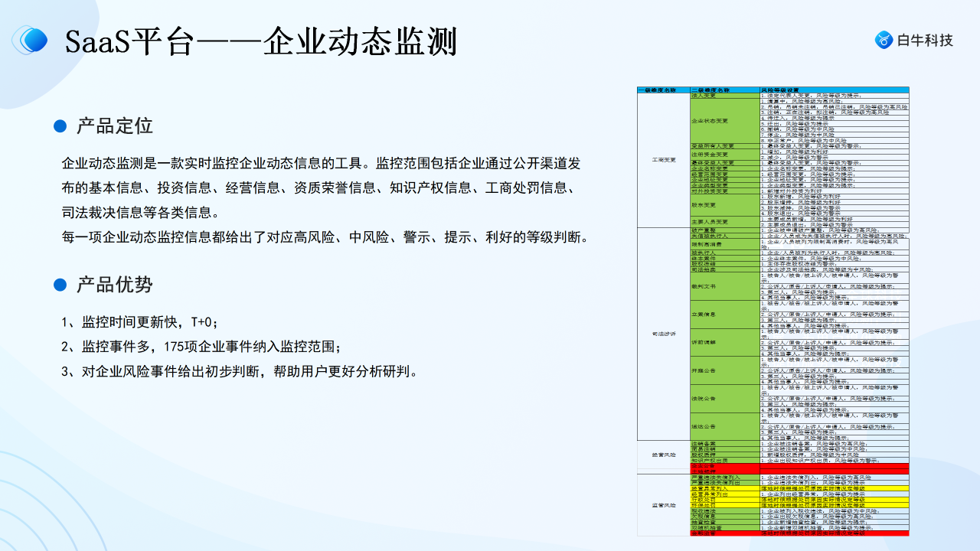The width and height of the screenshot is (980, 551).
Task: Click the 对外投资变更 green cell
Action: click(724, 191)
